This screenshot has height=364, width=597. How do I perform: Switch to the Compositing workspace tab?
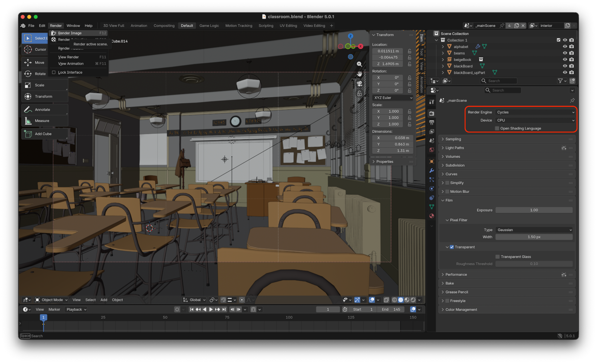coord(164,26)
